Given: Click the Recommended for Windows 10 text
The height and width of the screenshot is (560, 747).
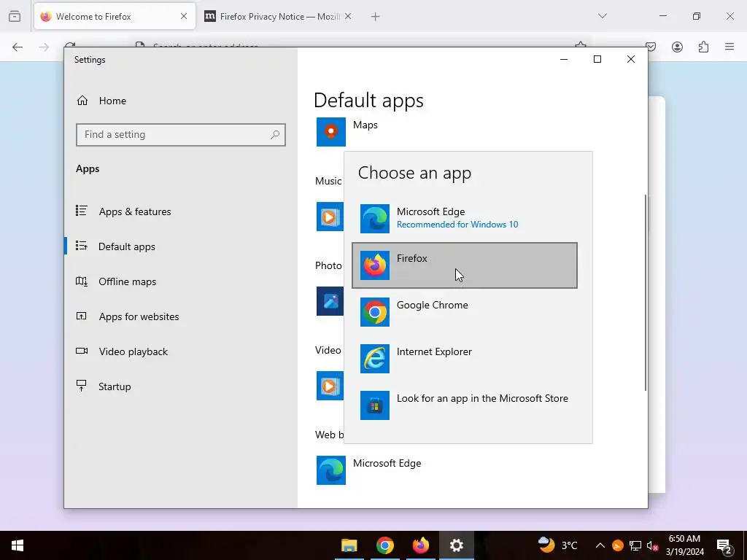Looking at the screenshot, I should tap(457, 225).
